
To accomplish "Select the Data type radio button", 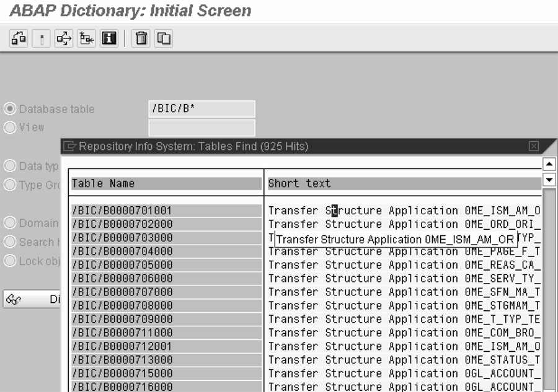I will click(x=10, y=165).
